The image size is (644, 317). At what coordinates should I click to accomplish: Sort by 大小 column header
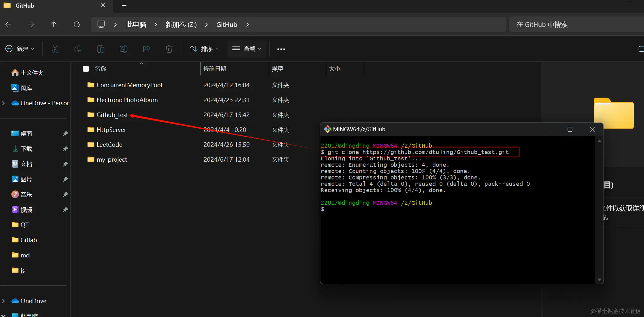(x=335, y=69)
